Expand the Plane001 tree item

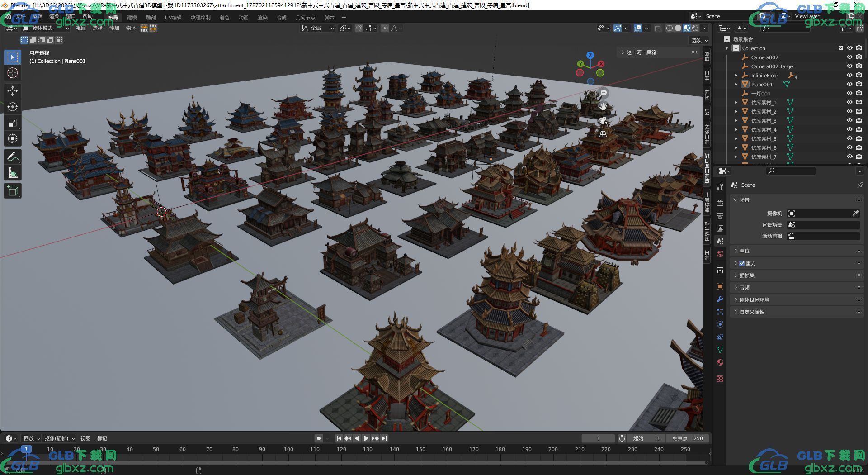point(736,85)
